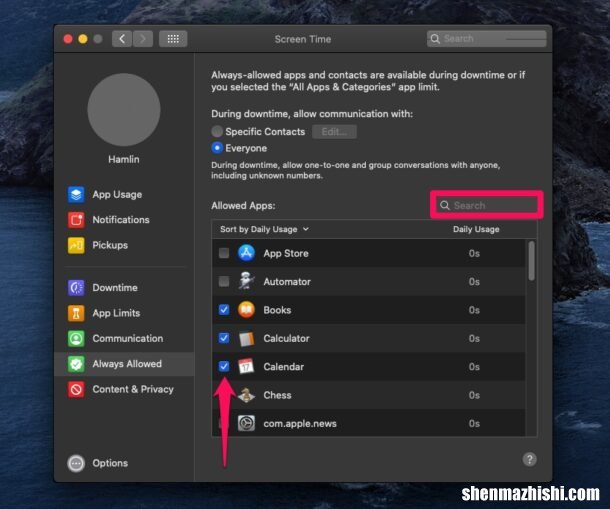
Task: Select the Chess row name
Action: point(277,395)
